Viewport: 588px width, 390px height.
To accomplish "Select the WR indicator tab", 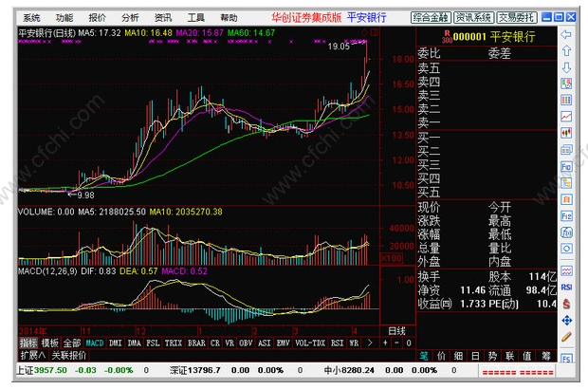I will coord(354,343).
